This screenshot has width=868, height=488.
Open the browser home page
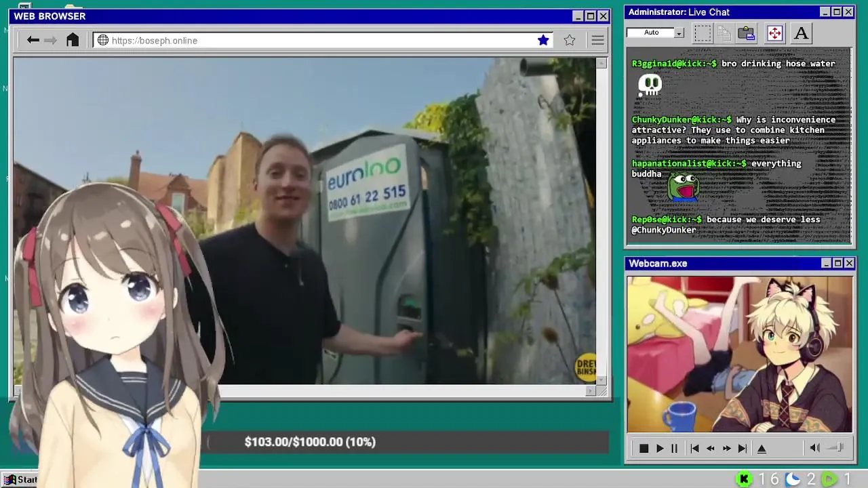(x=73, y=40)
